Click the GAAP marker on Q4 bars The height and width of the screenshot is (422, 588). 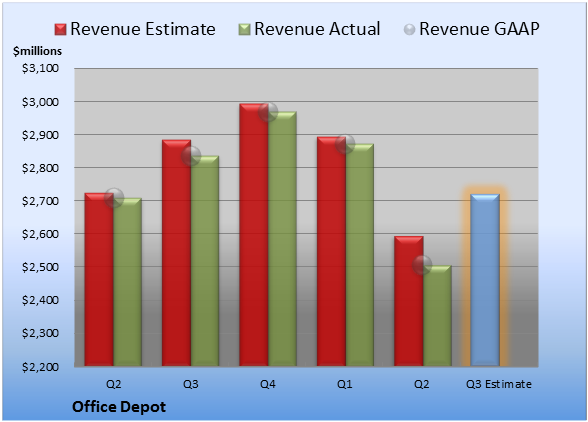268,112
